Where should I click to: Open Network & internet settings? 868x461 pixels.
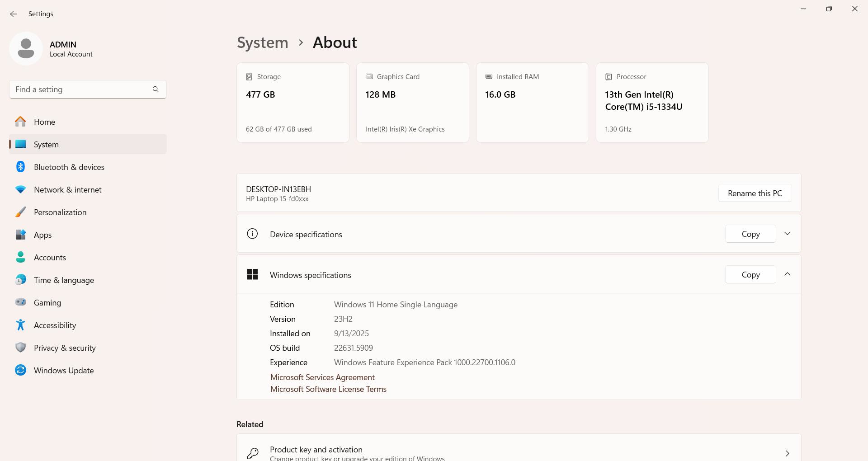[67, 190]
